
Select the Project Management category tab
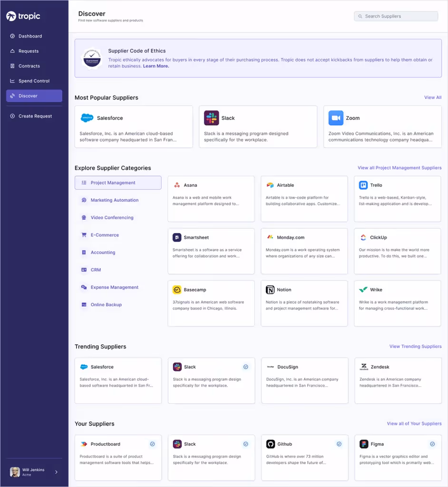pos(118,183)
